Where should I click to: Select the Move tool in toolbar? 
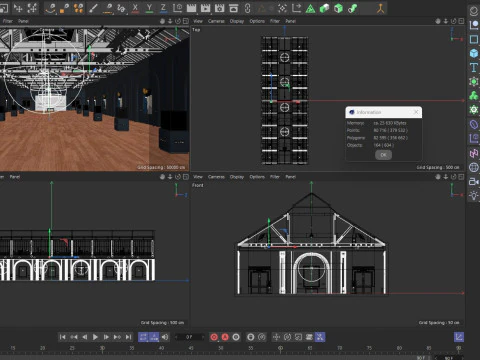coord(18,8)
